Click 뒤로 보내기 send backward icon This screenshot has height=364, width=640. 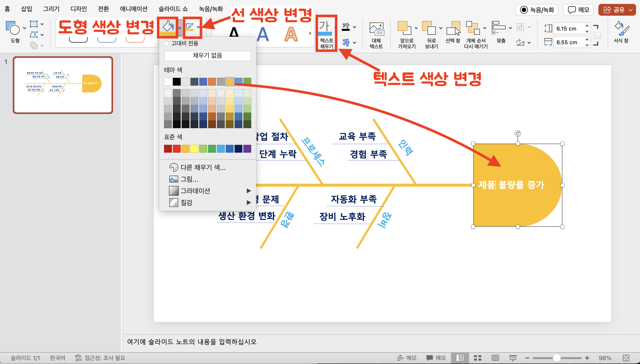pyautogui.click(x=429, y=28)
